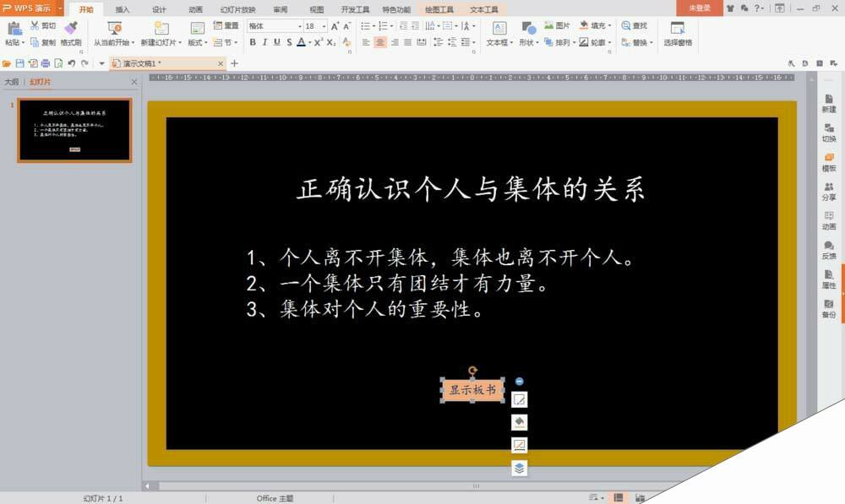Click the floating layers icon near shape

[x=519, y=468]
